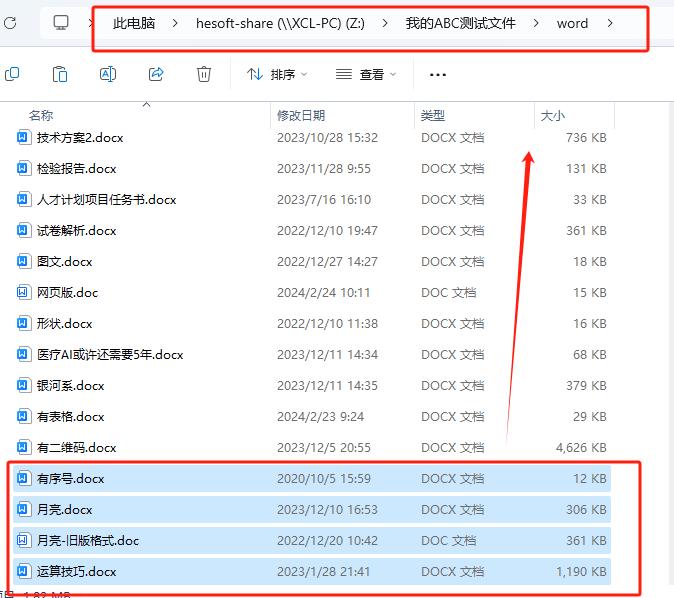
Task: Click the Word icon beside 网页版.doc
Action: (25, 292)
